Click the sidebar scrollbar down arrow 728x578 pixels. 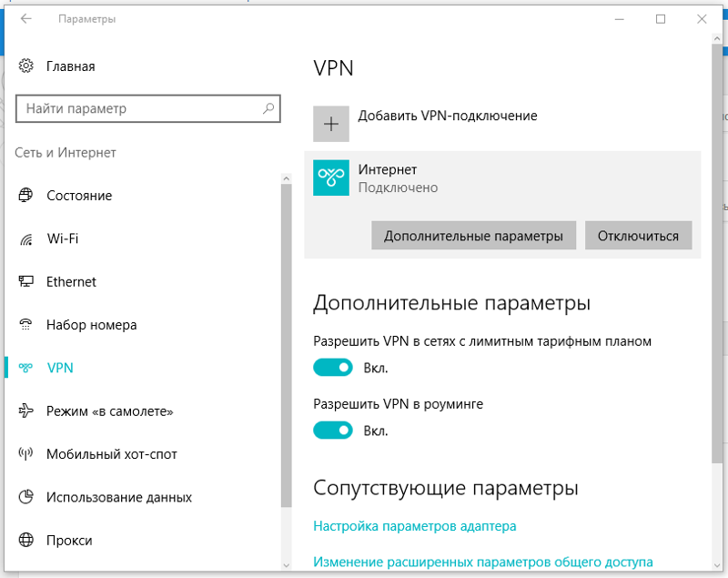tap(286, 565)
